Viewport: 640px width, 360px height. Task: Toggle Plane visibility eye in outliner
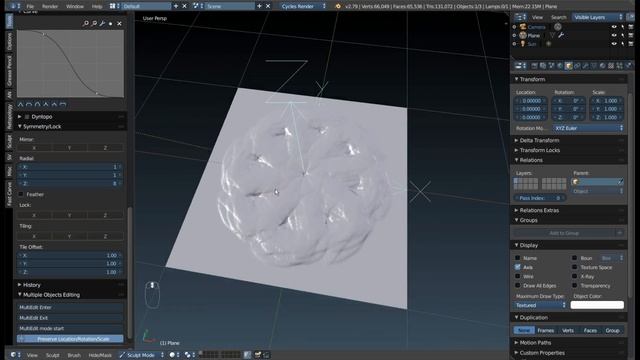tap(613, 36)
